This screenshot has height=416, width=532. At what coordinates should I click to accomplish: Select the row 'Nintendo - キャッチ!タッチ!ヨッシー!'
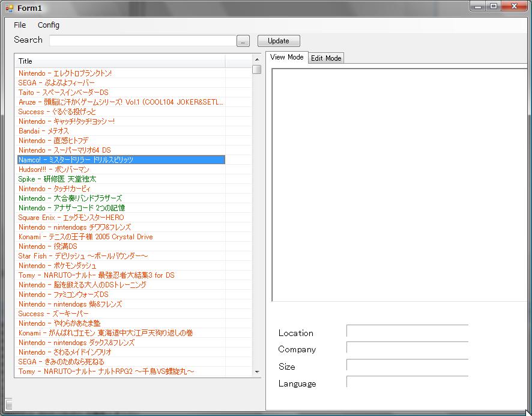121,121
